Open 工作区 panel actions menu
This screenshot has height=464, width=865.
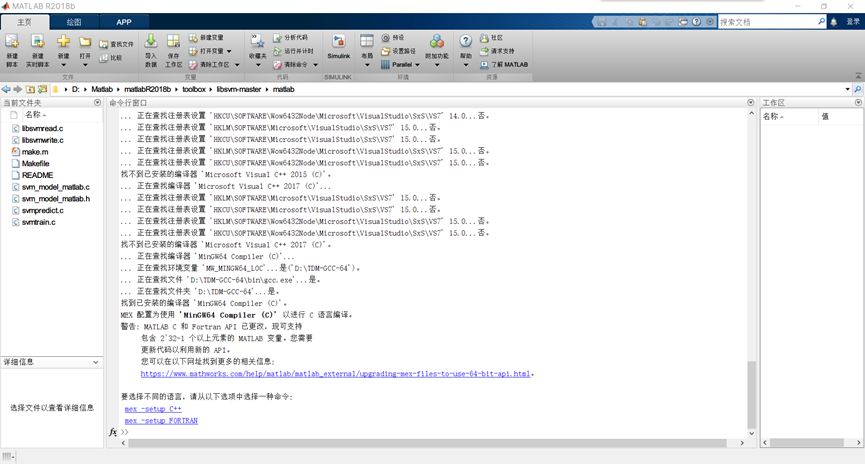coord(858,103)
